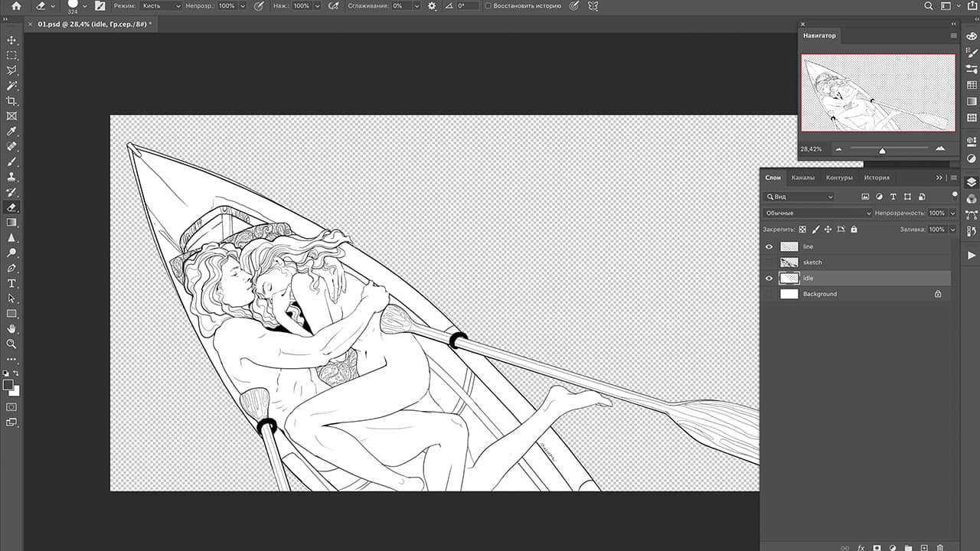980x551 pixels.
Task: Select the Eraser tool in the toolbox
Action: tap(11, 207)
